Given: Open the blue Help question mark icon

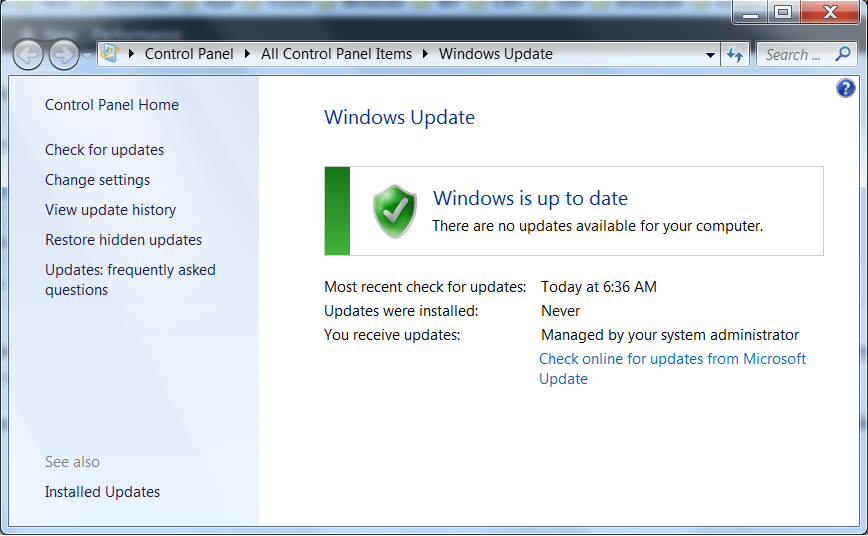Looking at the screenshot, I should [845, 88].
